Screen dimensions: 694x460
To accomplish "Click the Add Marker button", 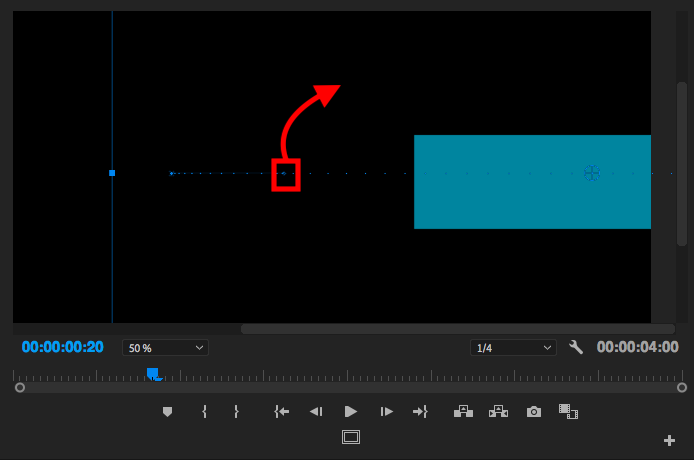I will click(x=167, y=412).
